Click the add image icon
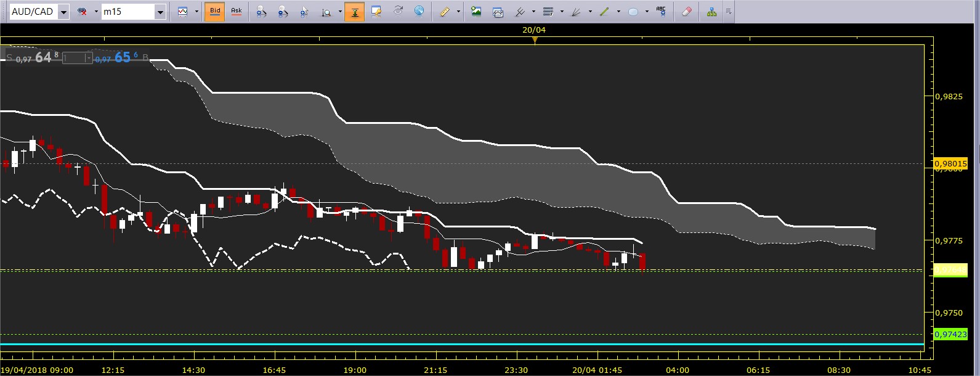This screenshot has width=980, height=376. click(x=476, y=11)
